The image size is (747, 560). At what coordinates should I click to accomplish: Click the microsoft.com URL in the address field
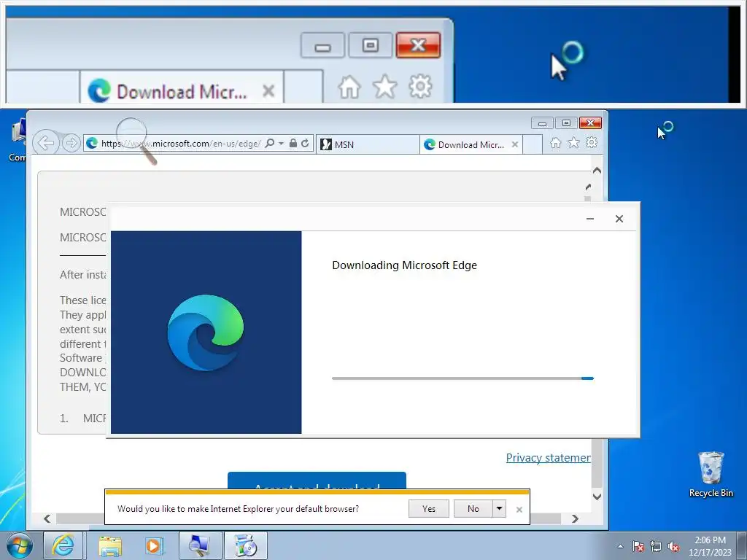coord(181,144)
